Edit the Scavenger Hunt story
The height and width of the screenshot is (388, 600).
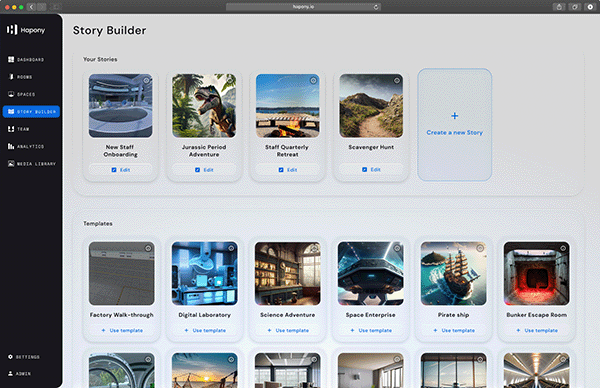coord(371,169)
